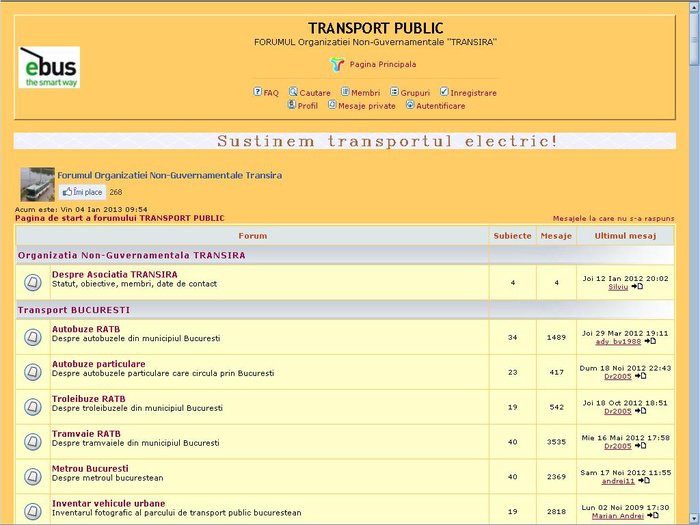
Task: Open the Tramvaie RATB forum
Action: pos(86,433)
